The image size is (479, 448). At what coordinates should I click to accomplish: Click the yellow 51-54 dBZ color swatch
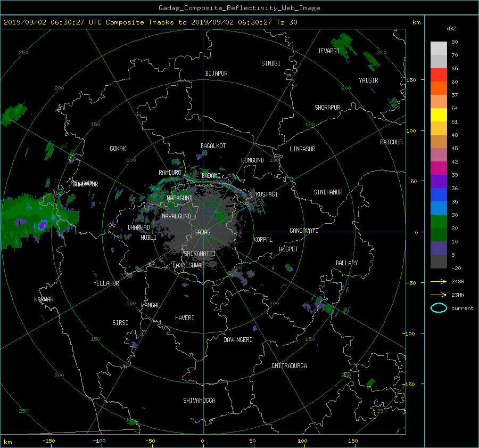pyautogui.click(x=439, y=115)
